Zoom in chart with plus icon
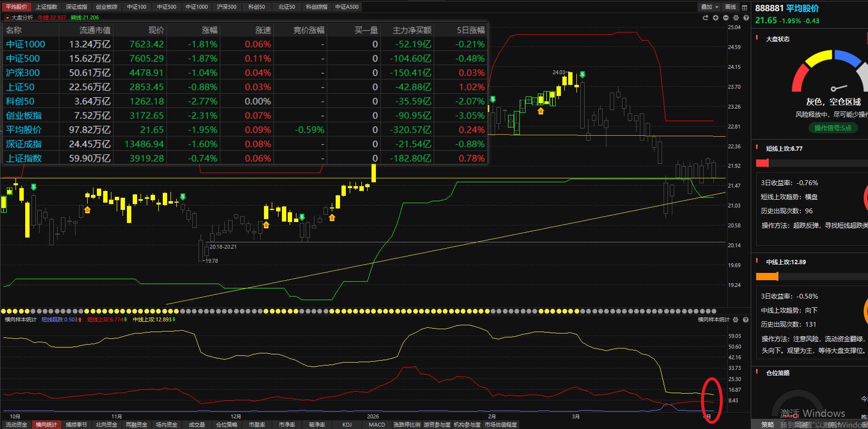 click(715, 18)
